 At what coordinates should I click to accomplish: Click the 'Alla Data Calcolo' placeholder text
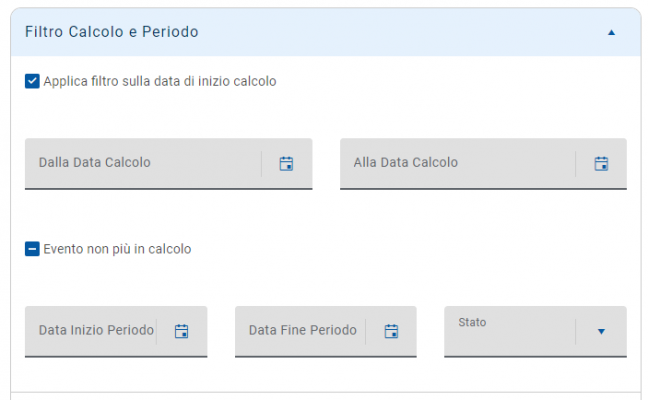tap(406, 162)
